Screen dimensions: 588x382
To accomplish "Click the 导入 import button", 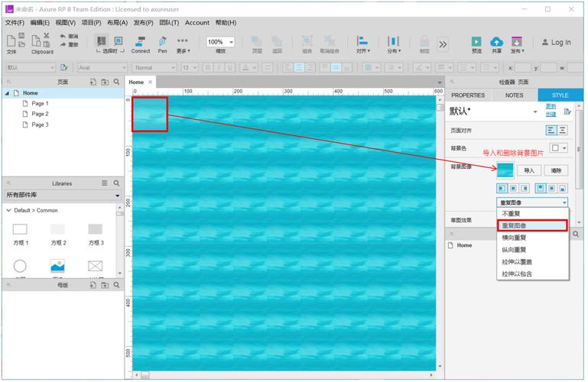I will pos(529,170).
